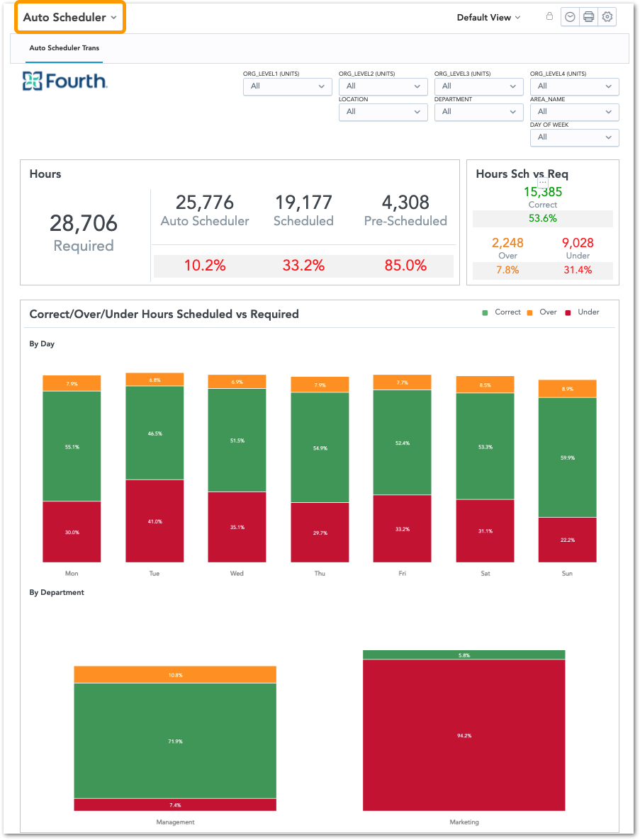Toggle the Under legend series
The width and height of the screenshot is (640, 840).
pos(582,312)
